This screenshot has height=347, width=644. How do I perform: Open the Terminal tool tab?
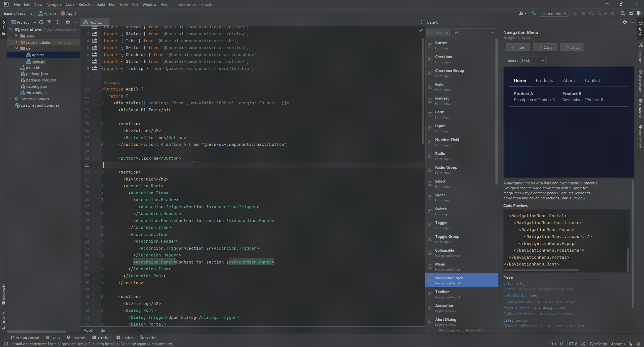coord(101,337)
